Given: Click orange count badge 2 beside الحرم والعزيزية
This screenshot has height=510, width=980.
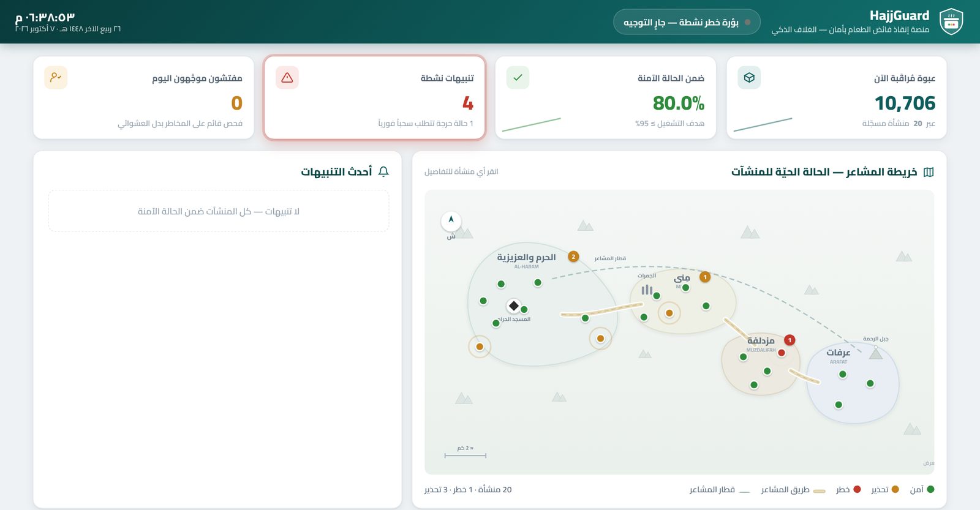Looking at the screenshot, I should pos(573,257).
